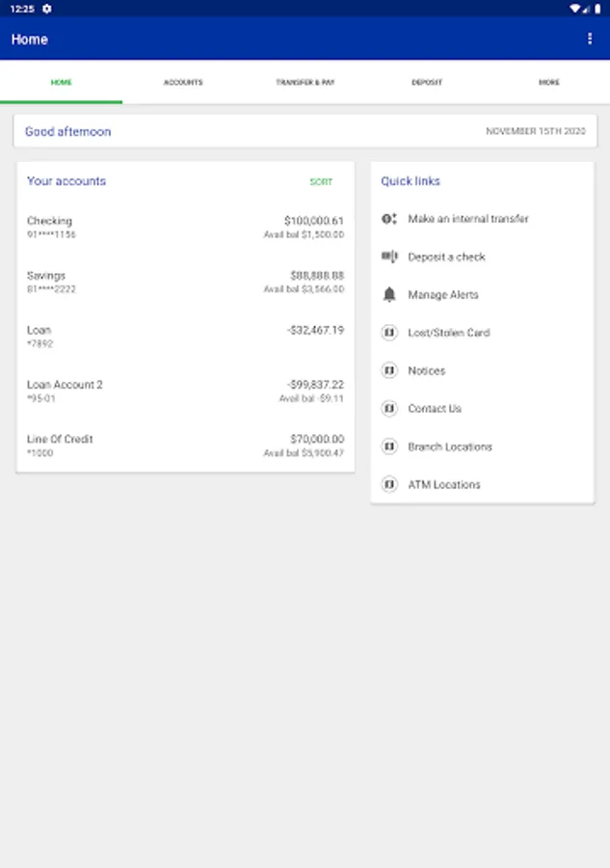Image resolution: width=610 pixels, height=868 pixels.
Task: Open the Make an internal transfer link
Action: coord(468,219)
